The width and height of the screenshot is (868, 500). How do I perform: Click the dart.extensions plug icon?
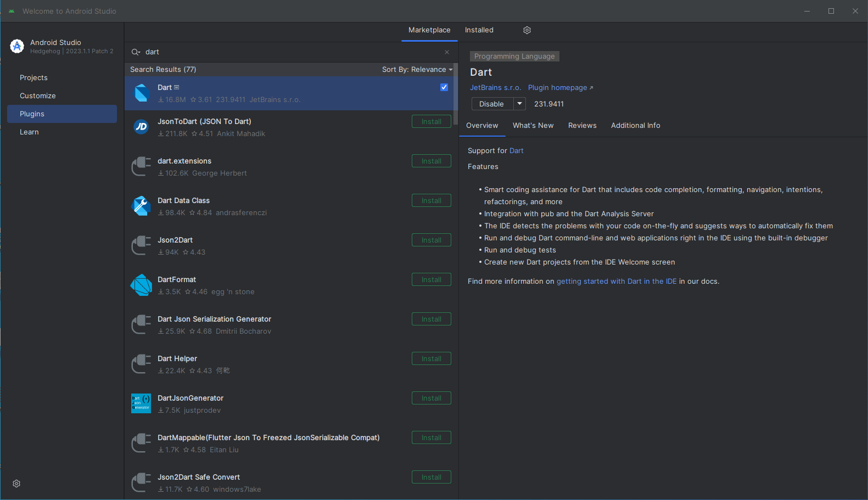pos(142,166)
